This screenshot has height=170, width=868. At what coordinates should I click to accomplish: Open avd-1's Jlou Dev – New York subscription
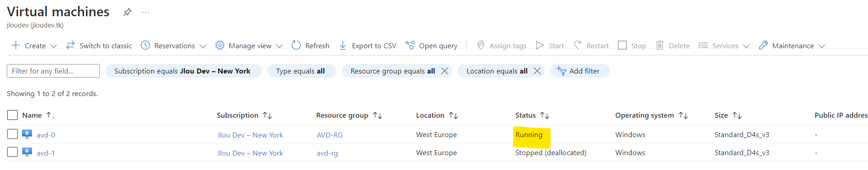coord(250,153)
